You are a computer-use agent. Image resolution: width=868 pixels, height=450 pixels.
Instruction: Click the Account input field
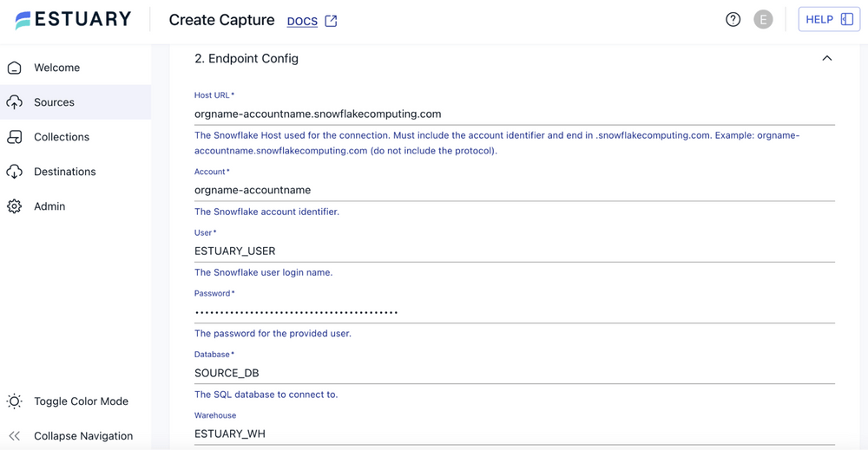coord(514,190)
